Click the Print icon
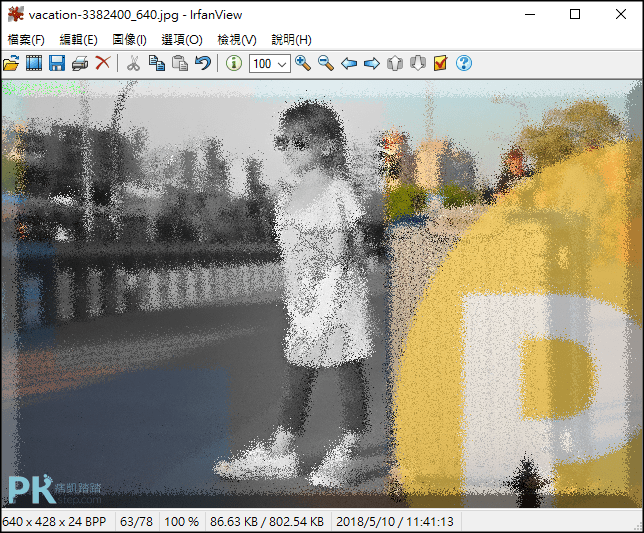The image size is (644, 533). coord(80,63)
